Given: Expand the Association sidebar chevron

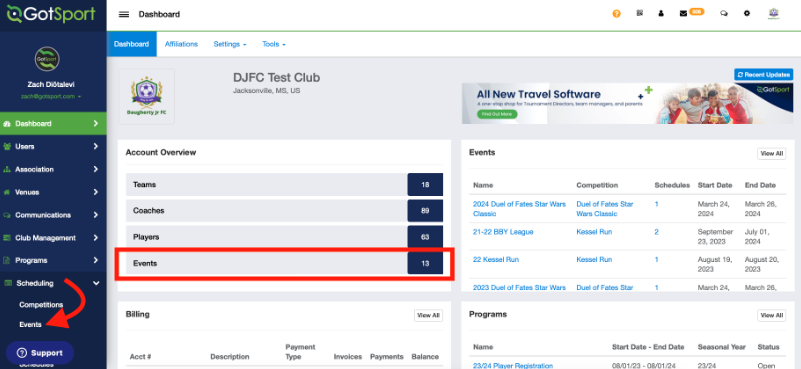Looking at the screenshot, I should (96, 169).
